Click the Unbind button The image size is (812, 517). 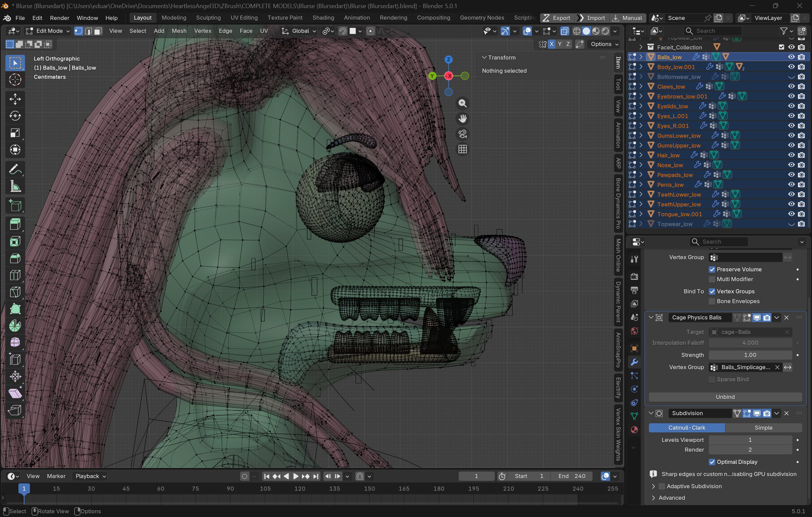tap(725, 397)
